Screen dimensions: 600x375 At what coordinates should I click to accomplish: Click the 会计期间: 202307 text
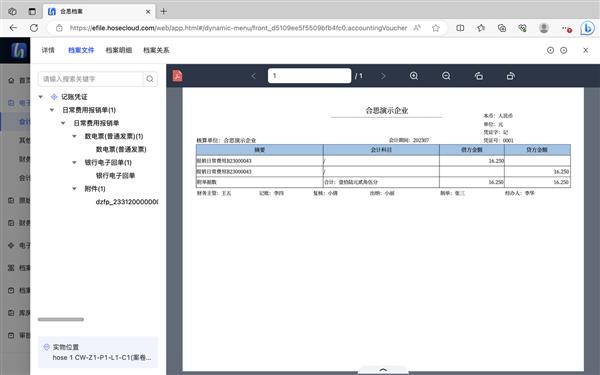click(409, 140)
